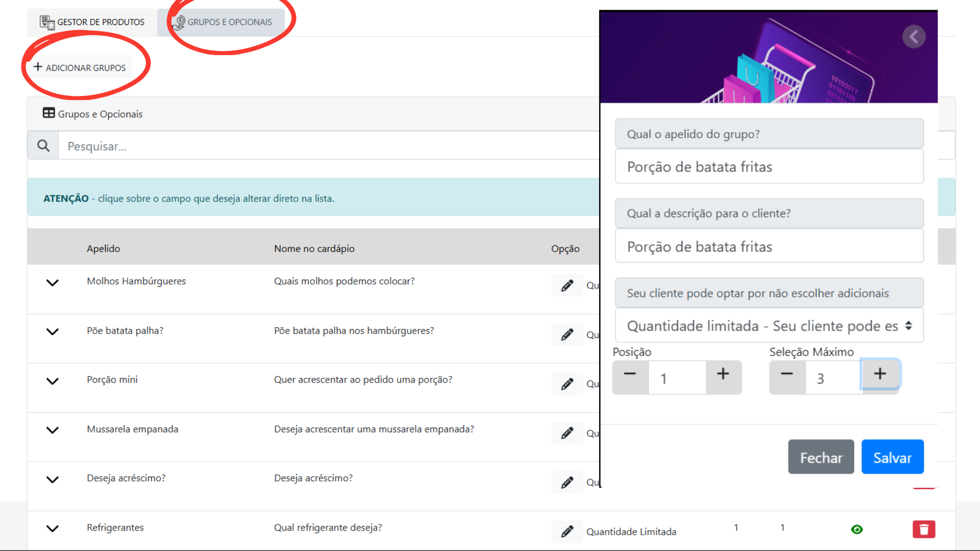Open the Grupos e Opcionais tab
This screenshot has width=980, height=551.
click(x=222, y=22)
